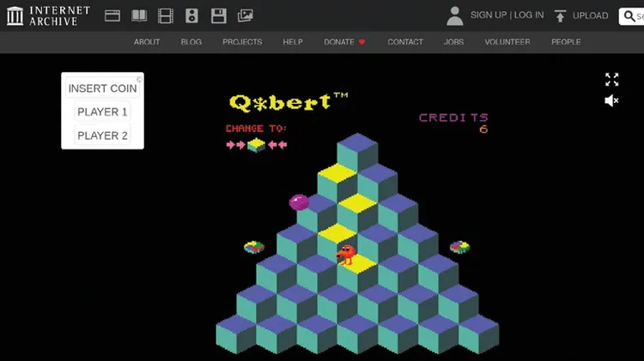Screen dimensions: 644x361
Task: Open the Audio speaker icon
Action: (x=191, y=16)
